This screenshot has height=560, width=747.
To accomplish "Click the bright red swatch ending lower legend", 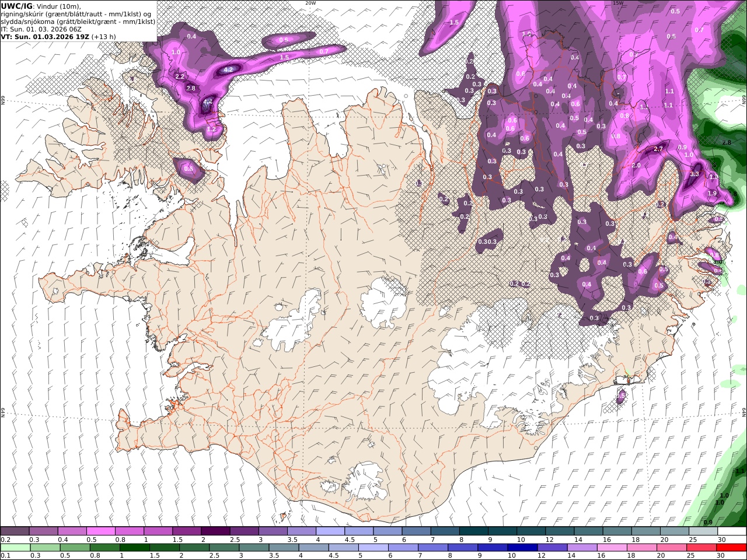I will (x=731, y=547).
